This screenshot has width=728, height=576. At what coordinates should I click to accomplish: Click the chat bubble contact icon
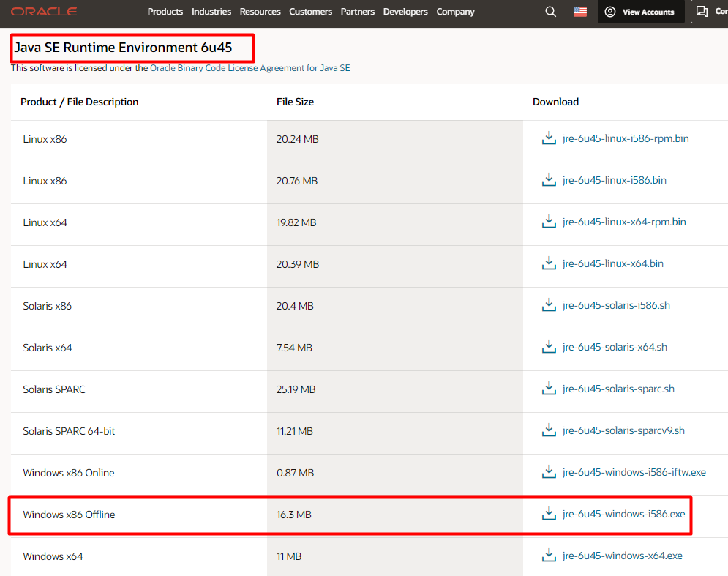tap(702, 12)
